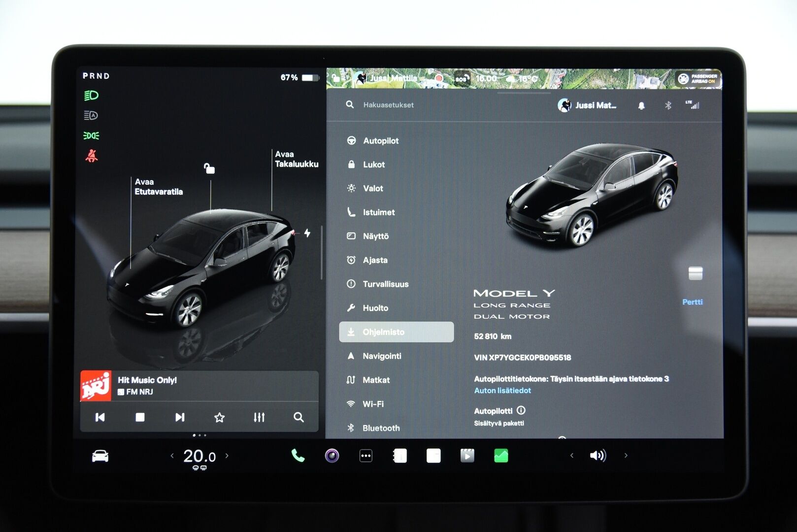Tap the speaker volume icon

598,456
